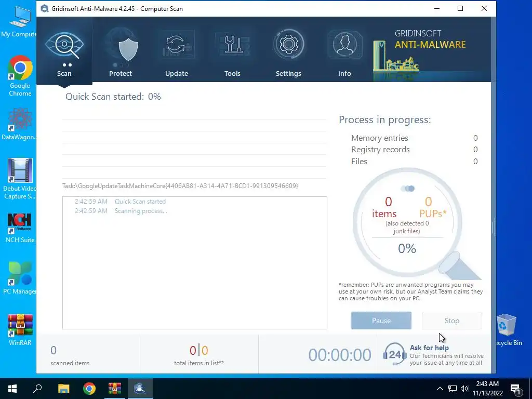The height and width of the screenshot is (399, 532).
Task: Click the 'Quick Scan started' log entry
Action: (x=121, y=202)
